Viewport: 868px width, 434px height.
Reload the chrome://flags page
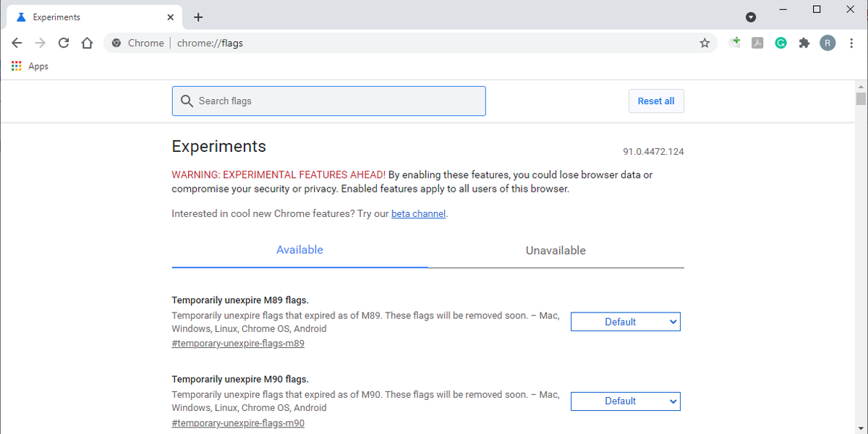coord(64,43)
